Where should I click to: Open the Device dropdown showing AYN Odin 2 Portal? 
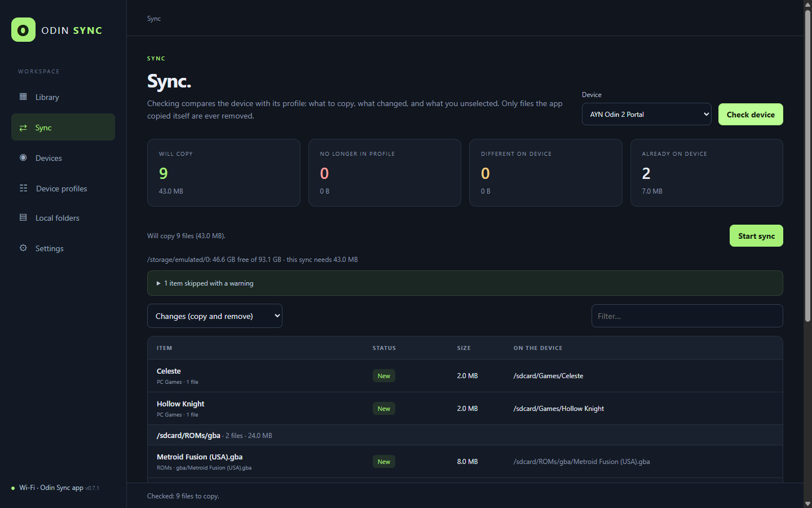[647, 114]
